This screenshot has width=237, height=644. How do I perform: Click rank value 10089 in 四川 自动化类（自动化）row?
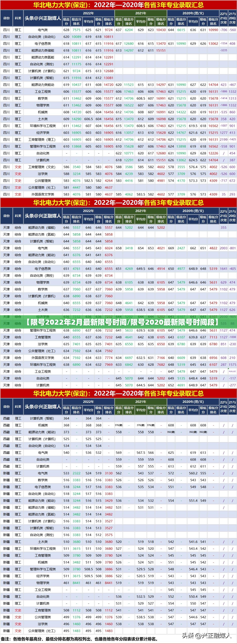(x=76, y=37)
